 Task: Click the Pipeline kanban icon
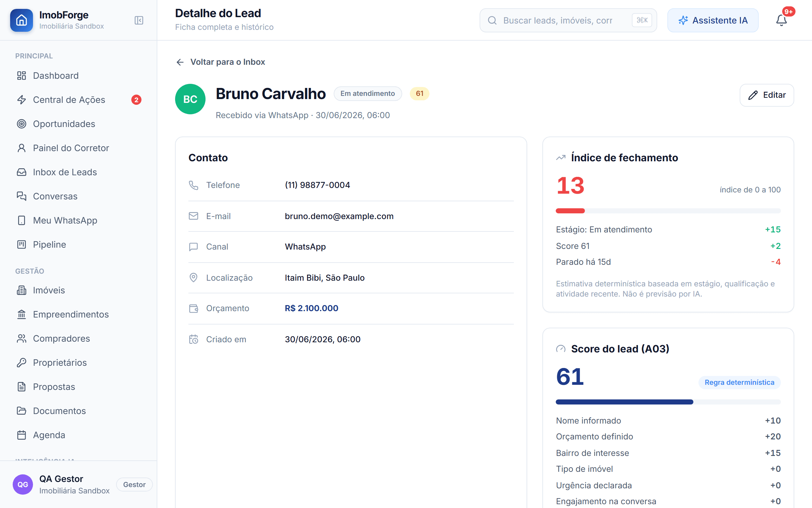22,244
